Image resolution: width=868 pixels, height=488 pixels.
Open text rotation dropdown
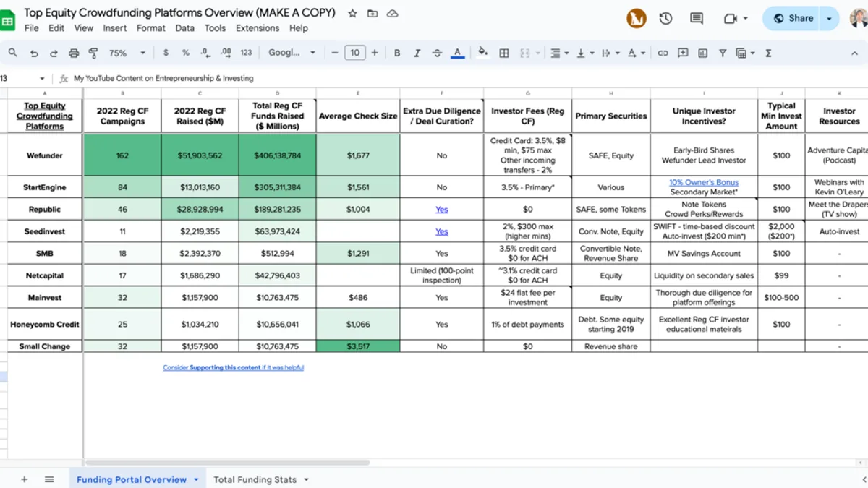tap(636, 53)
